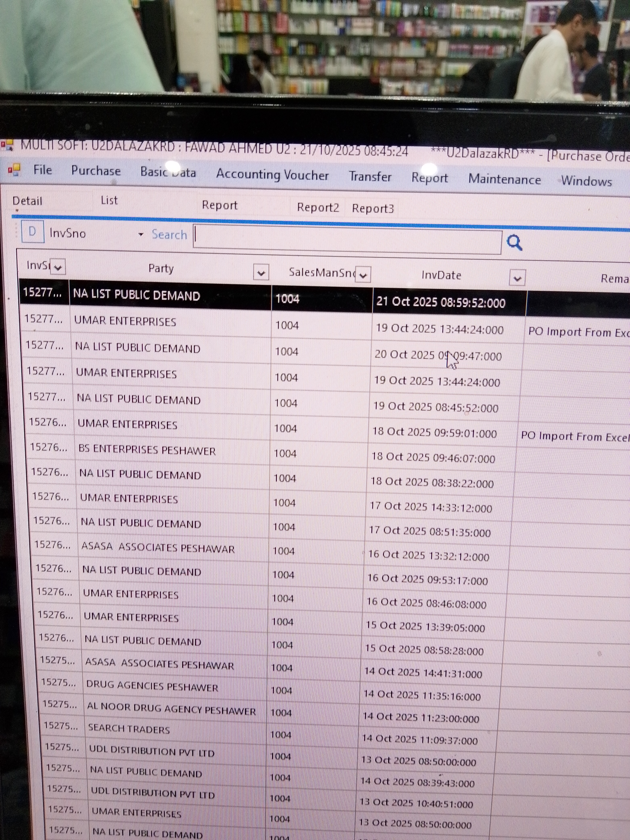
Task: Select the AL NOOR DRUG AGENCY PESHAWER row
Action: [x=171, y=709]
